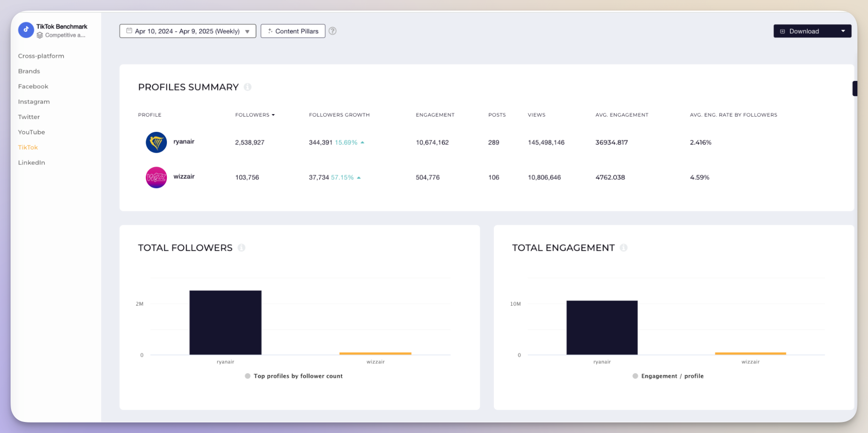The image size is (868, 433).
Task: Click the 2M axis label in followers chart
Action: point(139,304)
